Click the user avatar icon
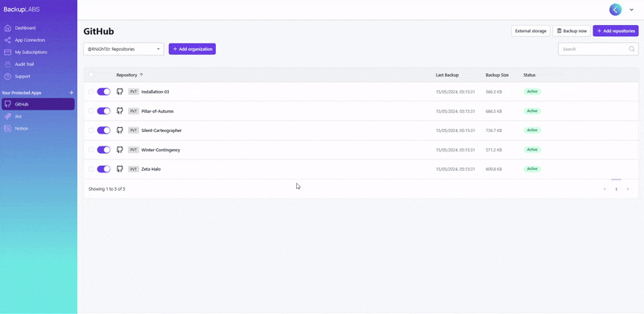Image resolution: width=644 pixels, height=314 pixels. click(x=615, y=10)
